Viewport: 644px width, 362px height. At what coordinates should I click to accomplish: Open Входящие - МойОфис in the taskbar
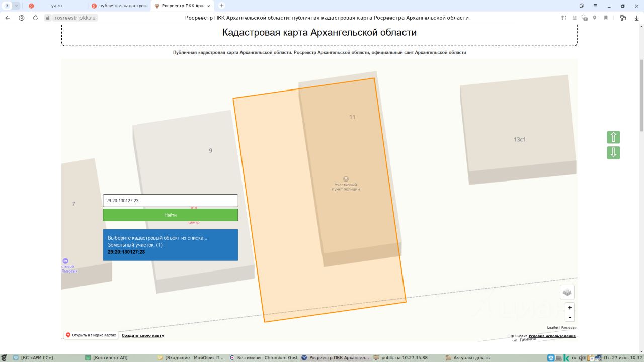[191, 358]
